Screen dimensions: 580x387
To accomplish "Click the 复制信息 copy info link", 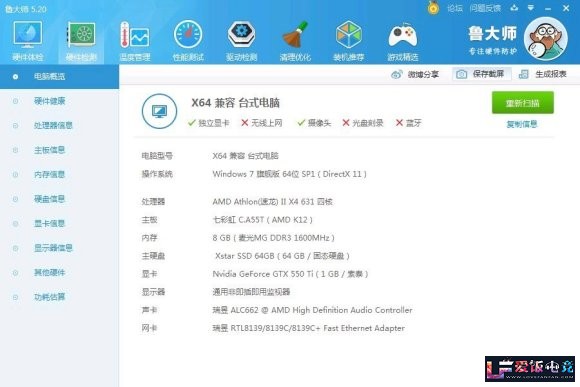I will pos(522,124).
